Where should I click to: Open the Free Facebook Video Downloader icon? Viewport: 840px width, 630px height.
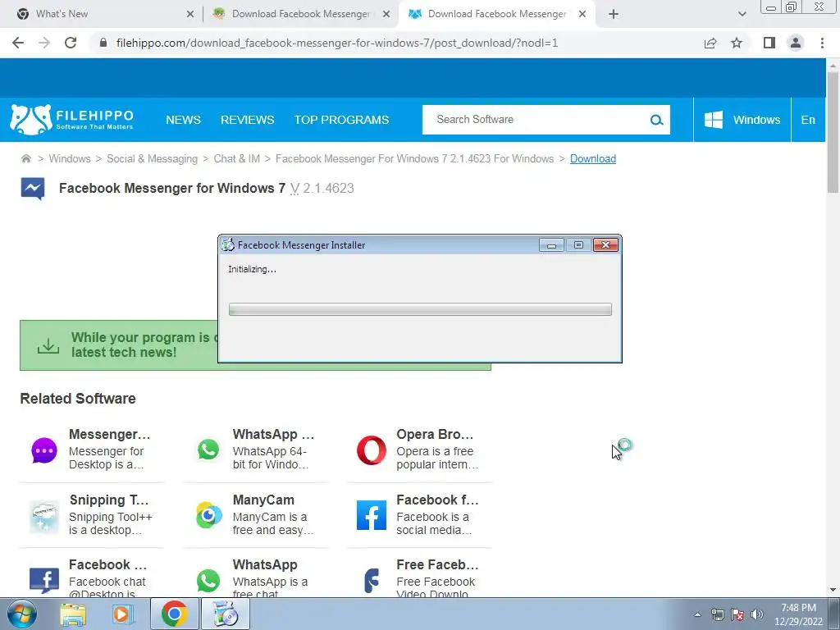[372, 581]
